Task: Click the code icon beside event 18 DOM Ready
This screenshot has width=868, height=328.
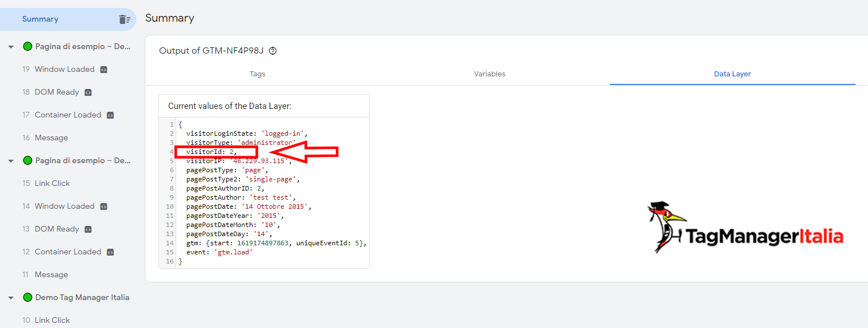Action: click(x=88, y=92)
